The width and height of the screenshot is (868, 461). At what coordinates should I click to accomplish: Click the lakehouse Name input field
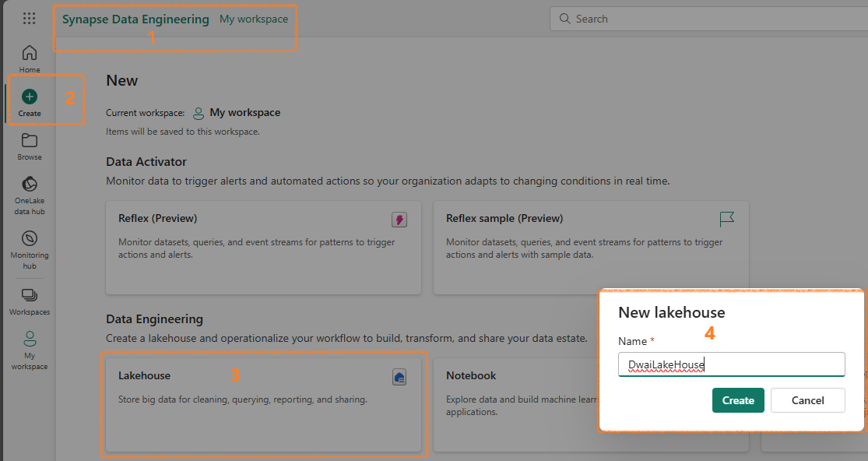(x=731, y=364)
